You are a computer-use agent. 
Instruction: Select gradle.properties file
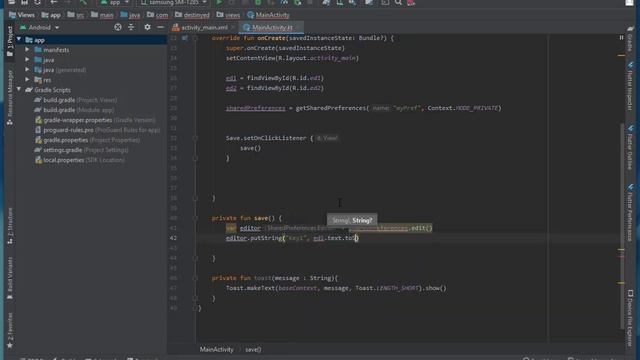click(x=87, y=140)
